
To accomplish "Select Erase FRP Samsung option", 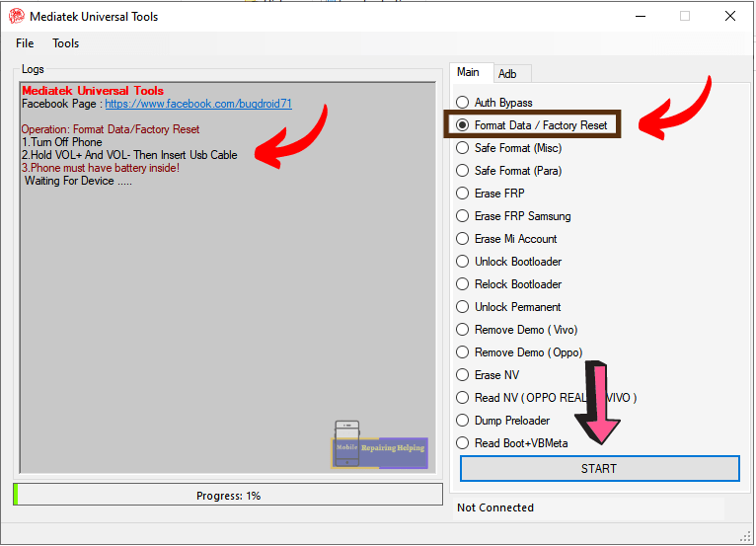I will click(x=513, y=216).
